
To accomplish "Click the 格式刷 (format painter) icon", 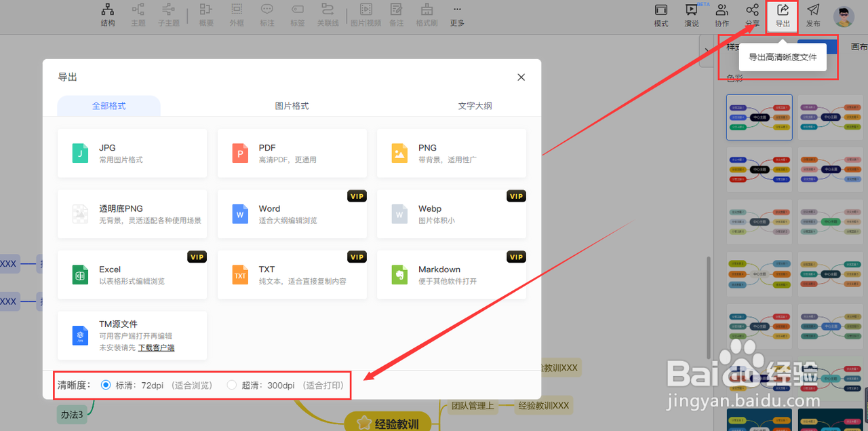I will pyautogui.click(x=427, y=15).
